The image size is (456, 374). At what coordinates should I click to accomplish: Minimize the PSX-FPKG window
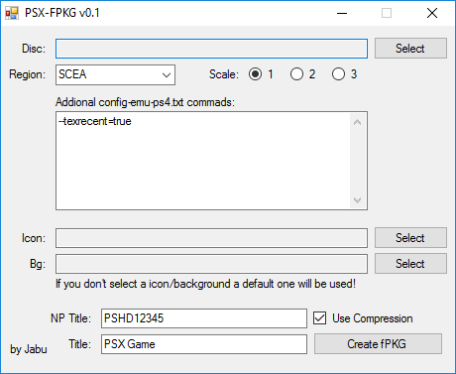[342, 13]
